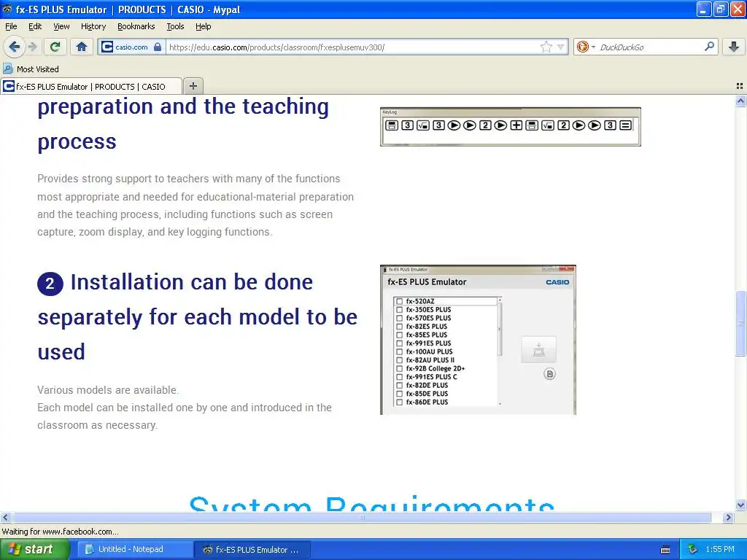The image size is (747, 560).
Task: Click the fx-86DE PLUS list entry
Action: pos(427,402)
